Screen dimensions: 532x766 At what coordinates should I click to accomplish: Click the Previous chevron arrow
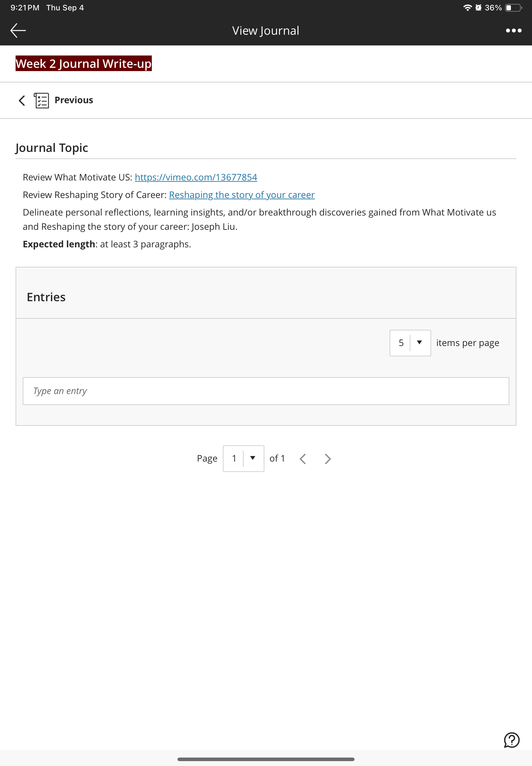click(22, 100)
